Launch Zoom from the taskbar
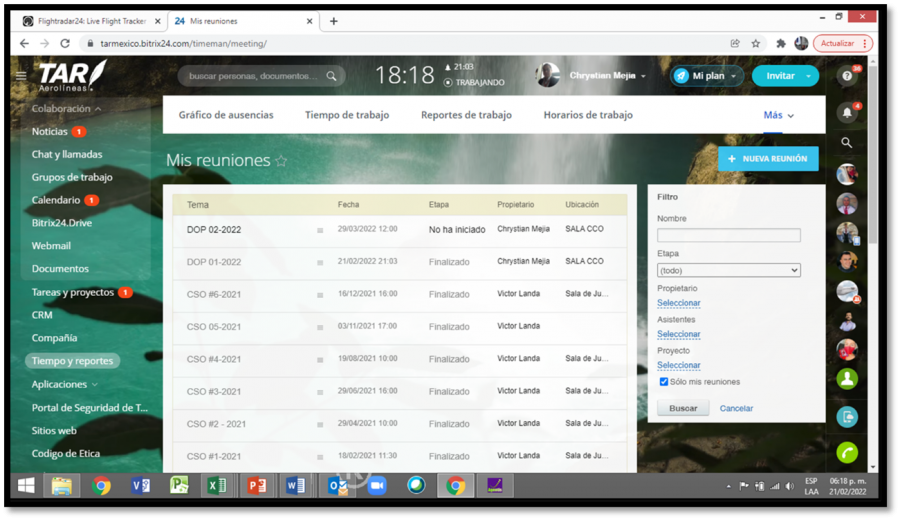 click(377, 486)
